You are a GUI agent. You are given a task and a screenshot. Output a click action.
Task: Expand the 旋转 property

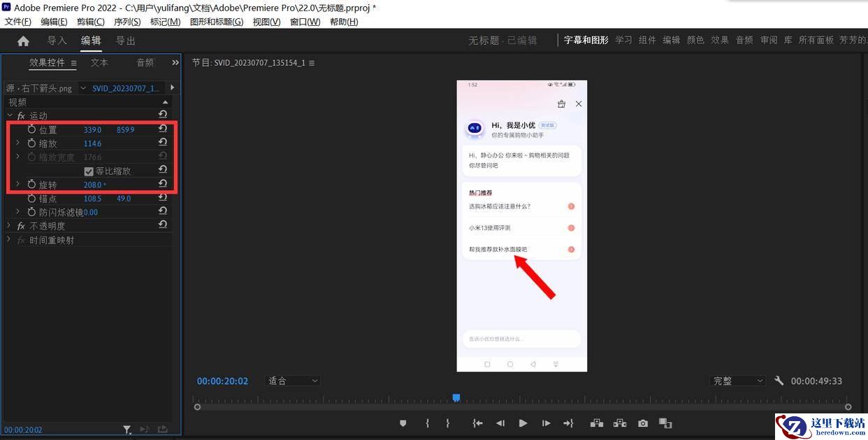(x=17, y=184)
